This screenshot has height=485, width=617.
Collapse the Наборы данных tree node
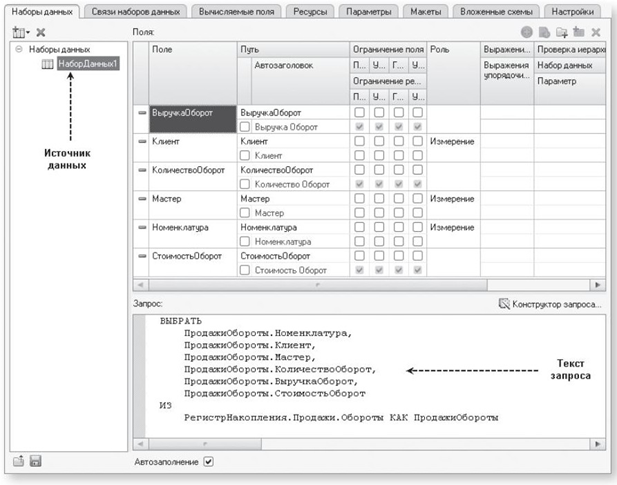[18, 49]
